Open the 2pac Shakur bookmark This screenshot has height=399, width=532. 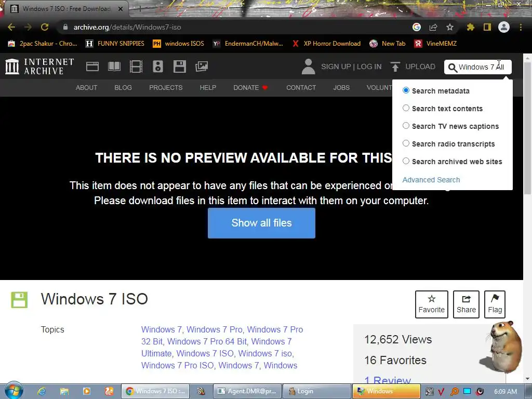coord(43,44)
